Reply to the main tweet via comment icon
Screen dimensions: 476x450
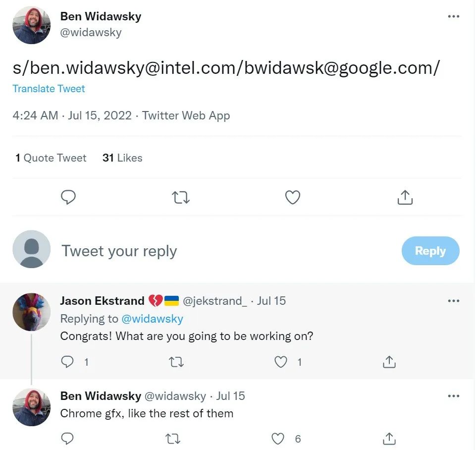pyautogui.click(x=68, y=197)
